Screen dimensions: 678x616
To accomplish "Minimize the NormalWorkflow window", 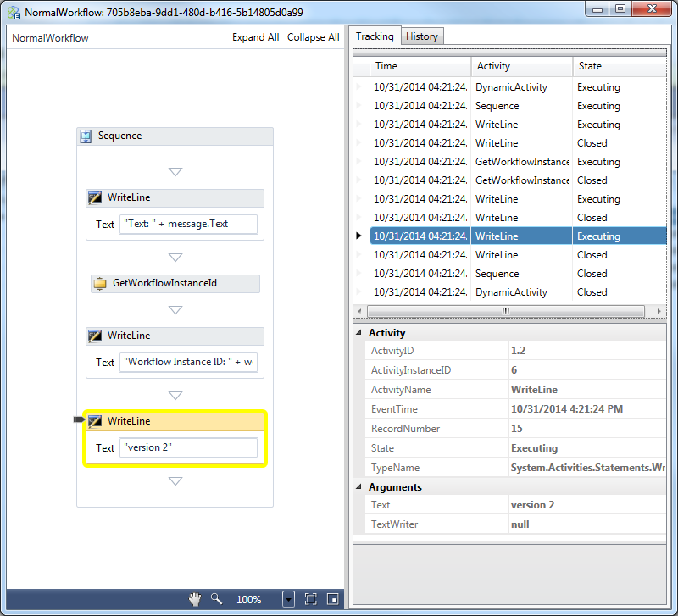I will (x=597, y=8).
